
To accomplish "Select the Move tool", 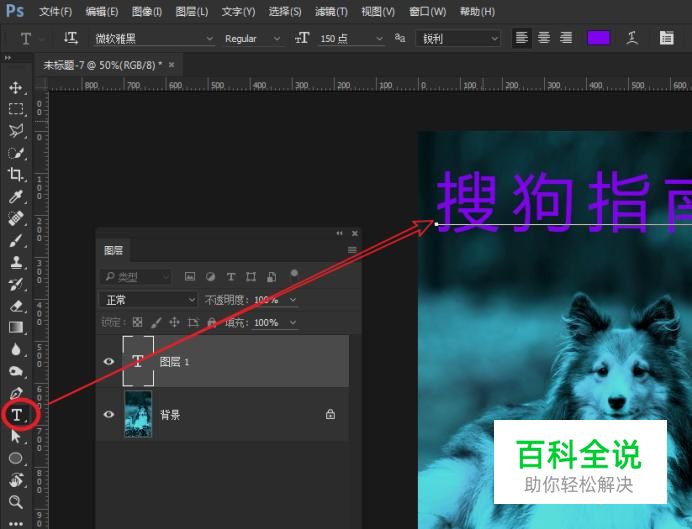I will pos(16,87).
